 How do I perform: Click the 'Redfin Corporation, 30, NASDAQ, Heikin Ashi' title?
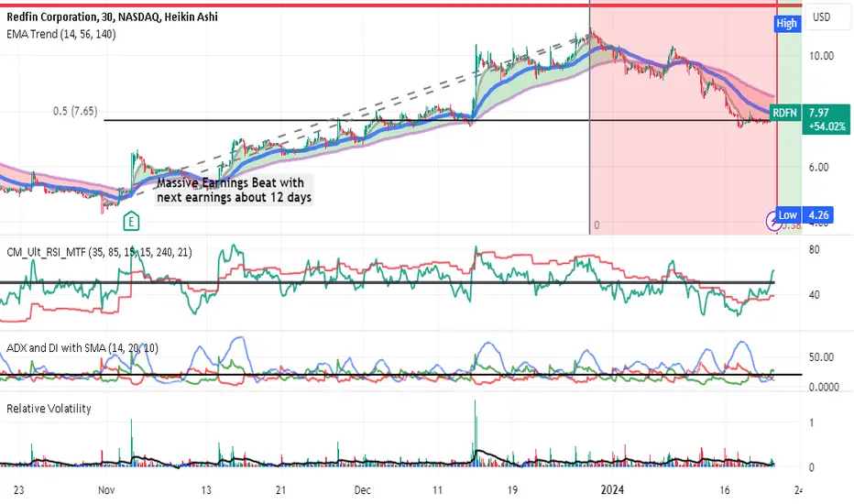tap(112, 16)
